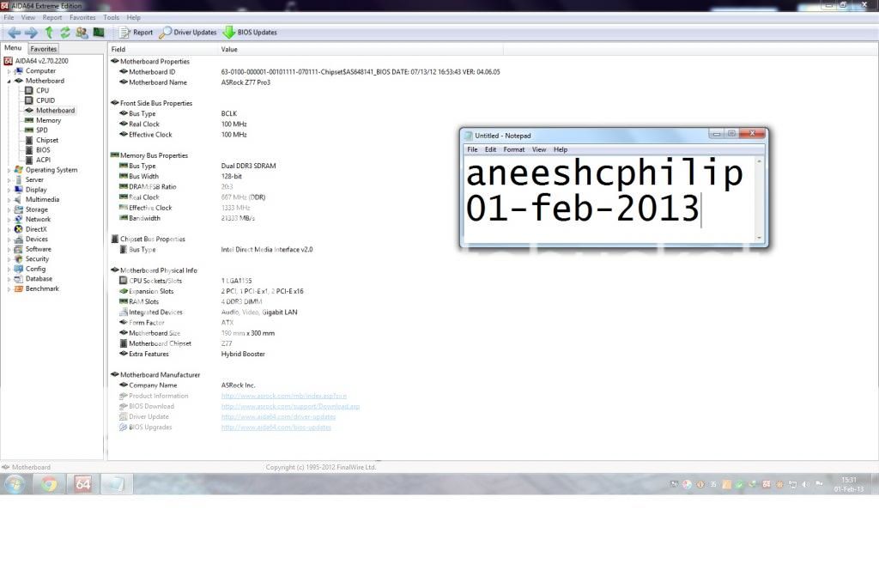Click the Refresh toolbar icon
Screen dimensions: 879x588
[65, 33]
